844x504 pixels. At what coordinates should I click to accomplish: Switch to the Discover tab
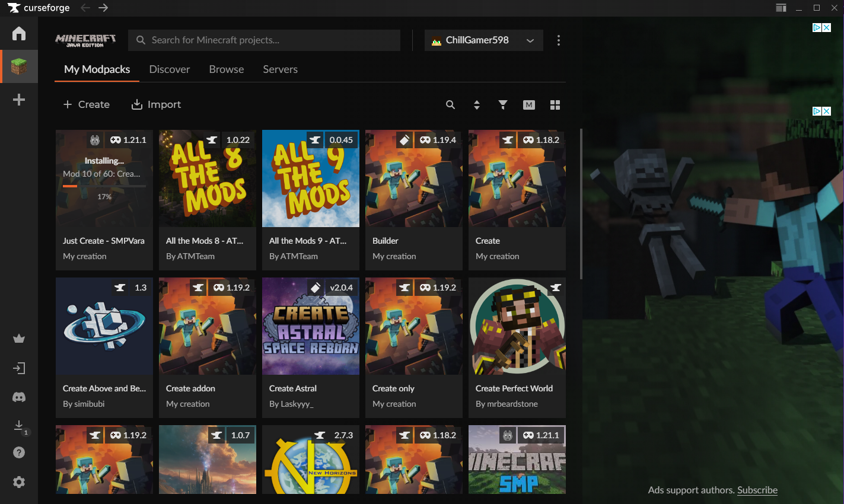(x=170, y=69)
